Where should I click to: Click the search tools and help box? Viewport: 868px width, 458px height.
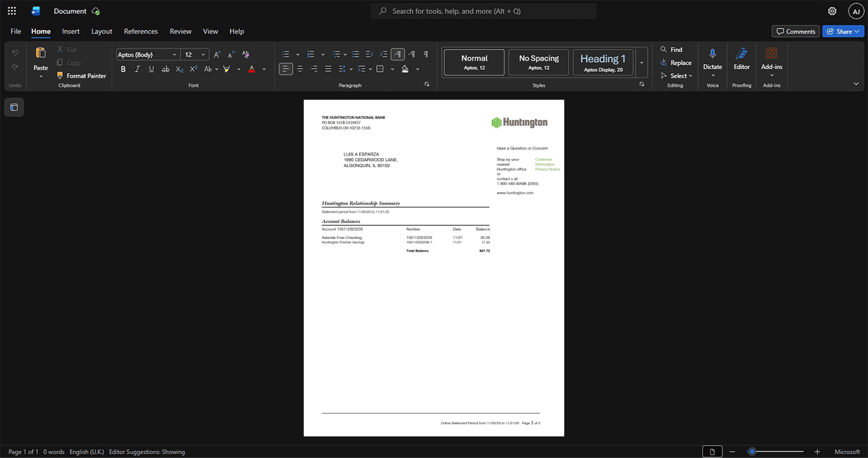click(x=484, y=11)
